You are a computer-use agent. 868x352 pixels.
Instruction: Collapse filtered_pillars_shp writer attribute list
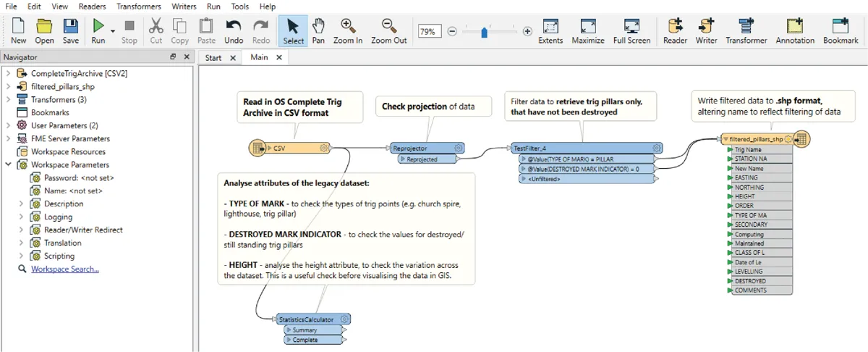point(726,139)
